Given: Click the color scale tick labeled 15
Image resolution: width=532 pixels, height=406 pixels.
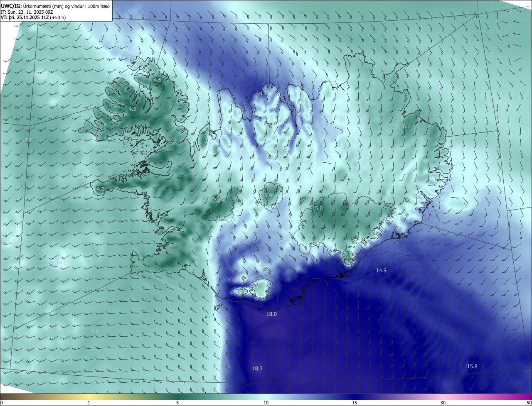Looking at the screenshot, I should tap(355, 403).
